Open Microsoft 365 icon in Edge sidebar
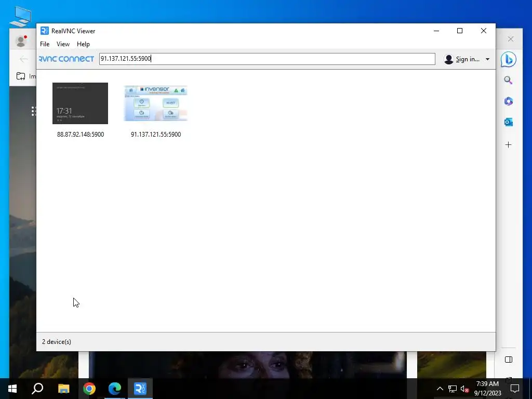 pyautogui.click(x=508, y=101)
